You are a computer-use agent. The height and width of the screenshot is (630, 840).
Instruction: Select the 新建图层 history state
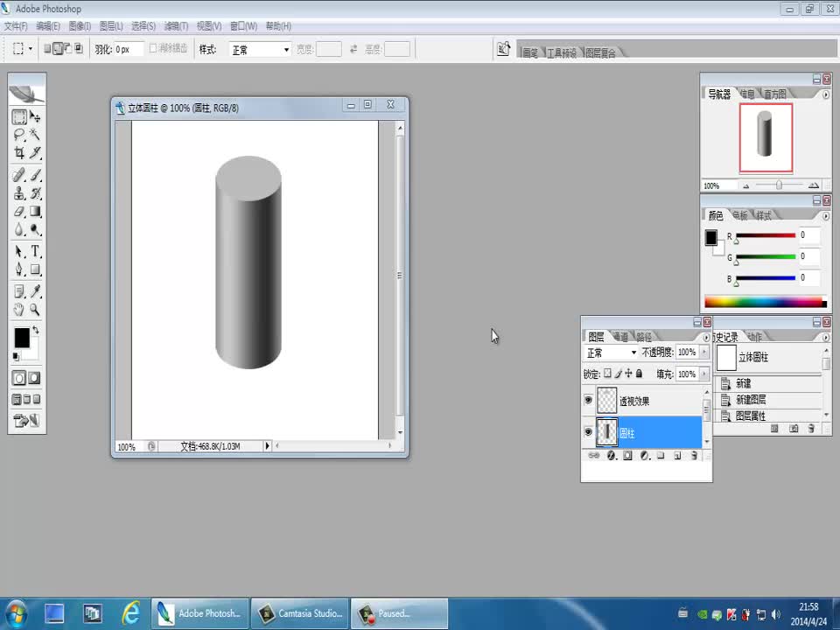[750, 400]
